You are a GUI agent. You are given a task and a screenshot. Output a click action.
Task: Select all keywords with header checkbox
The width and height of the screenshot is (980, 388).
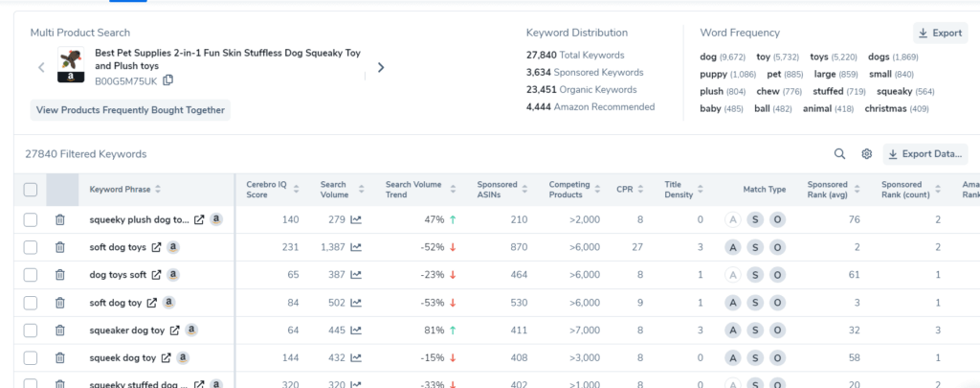coord(31,190)
